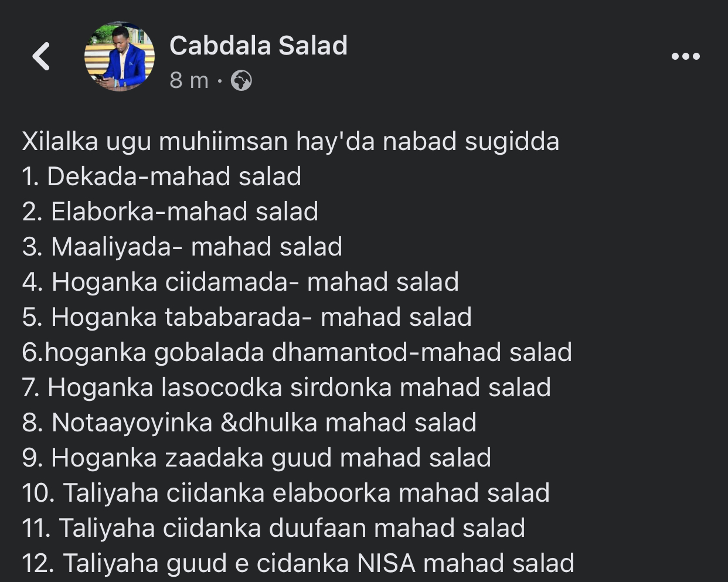Click the 8 m post timestamp
This screenshot has height=582, width=728.
pyautogui.click(x=189, y=80)
